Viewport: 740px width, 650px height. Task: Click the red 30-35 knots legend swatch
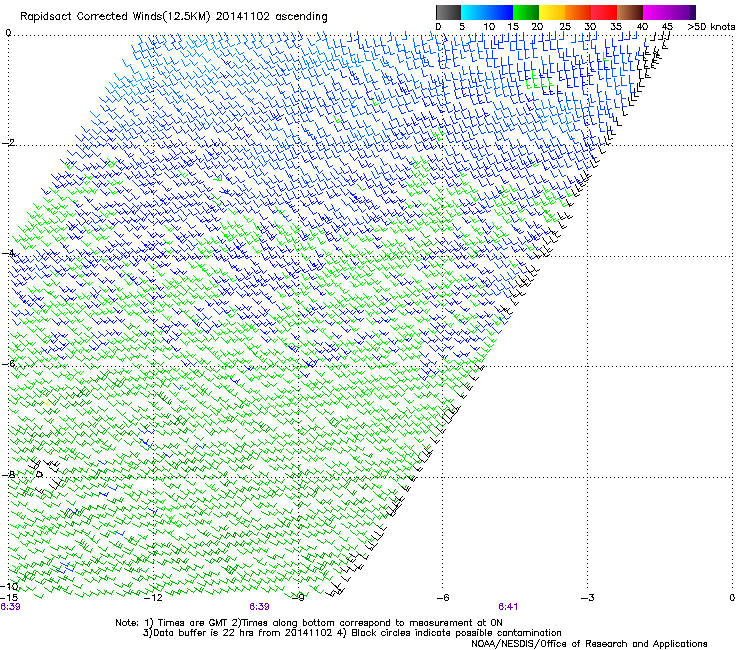point(604,12)
